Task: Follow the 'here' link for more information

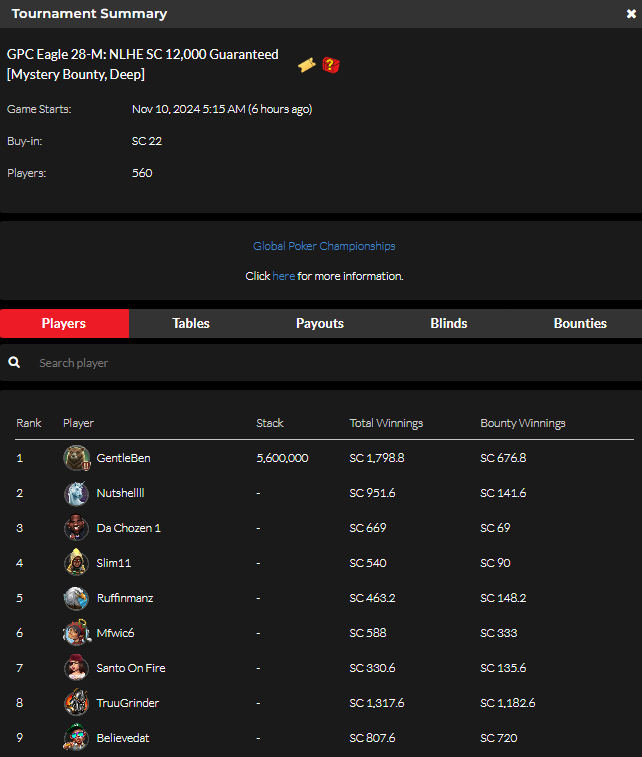Action: (283, 276)
